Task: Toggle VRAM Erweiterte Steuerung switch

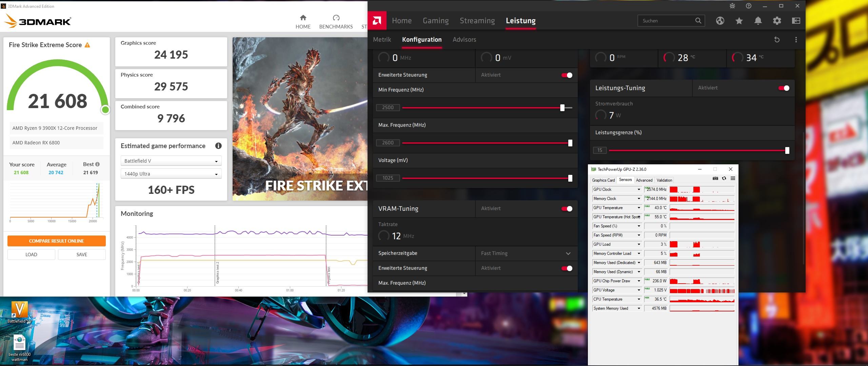Action: tap(567, 268)
